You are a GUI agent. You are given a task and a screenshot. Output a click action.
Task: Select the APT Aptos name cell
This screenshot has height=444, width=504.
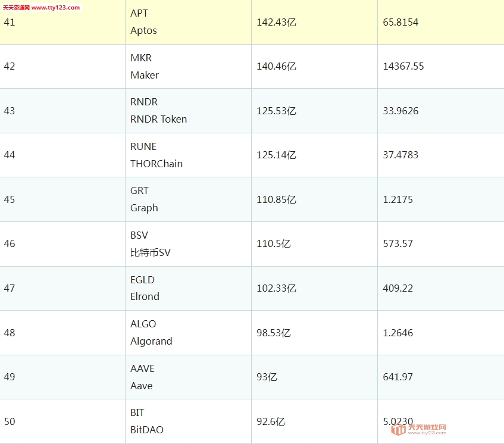tap(189, 22)
